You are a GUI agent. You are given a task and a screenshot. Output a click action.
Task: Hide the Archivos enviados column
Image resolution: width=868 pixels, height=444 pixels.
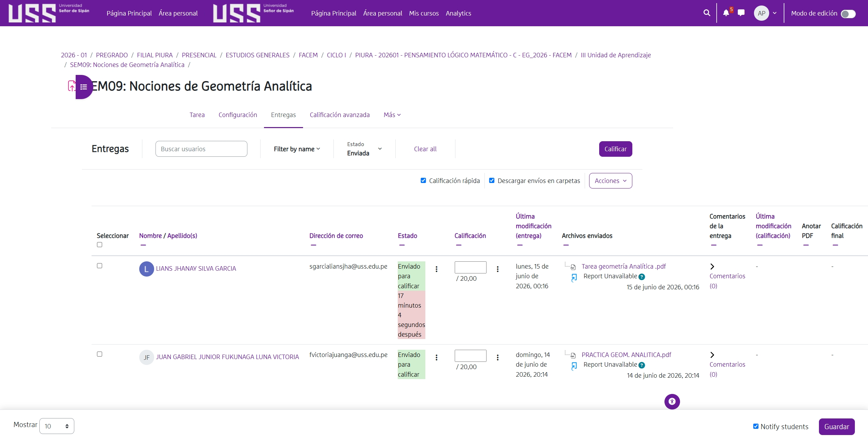tap(566, 245)
